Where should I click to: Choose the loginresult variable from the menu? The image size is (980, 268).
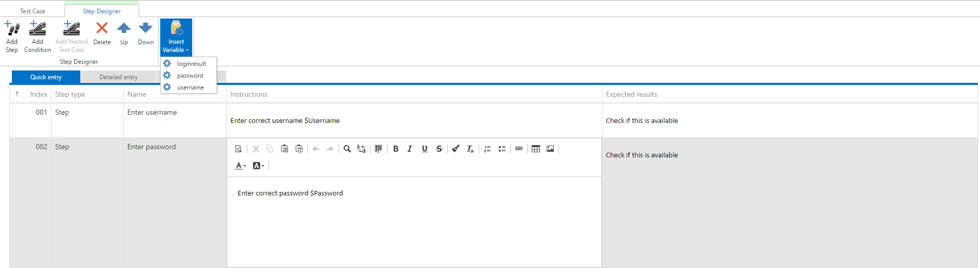pos(191,64)
